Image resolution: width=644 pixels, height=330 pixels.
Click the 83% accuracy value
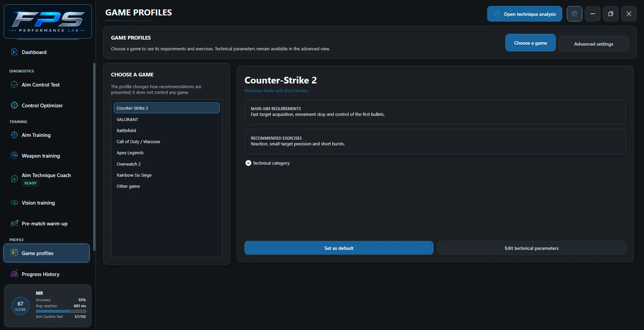[82, 299]
